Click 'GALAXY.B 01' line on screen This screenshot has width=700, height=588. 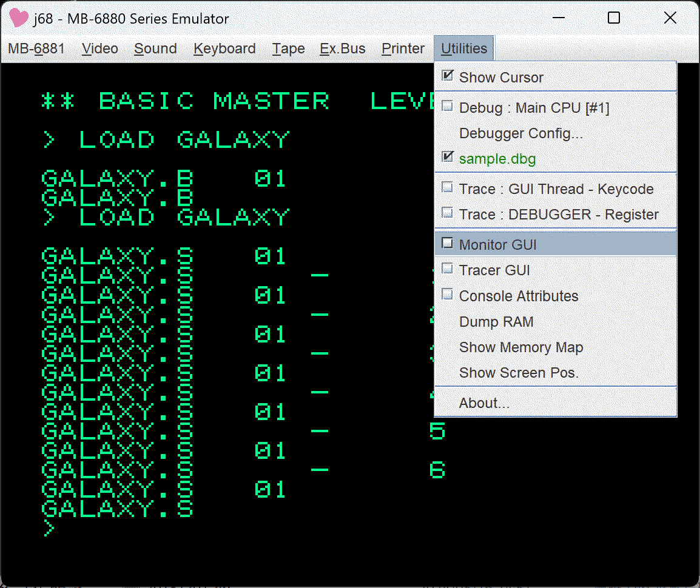(163, 178)
